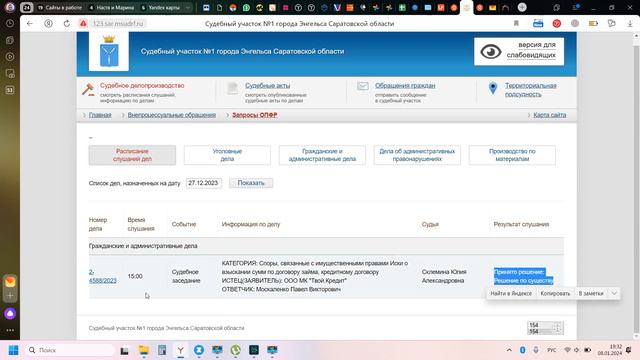Open the Судебные акты link
The height and width of the screenshot is (360, 640).
(x=267, y=86)
